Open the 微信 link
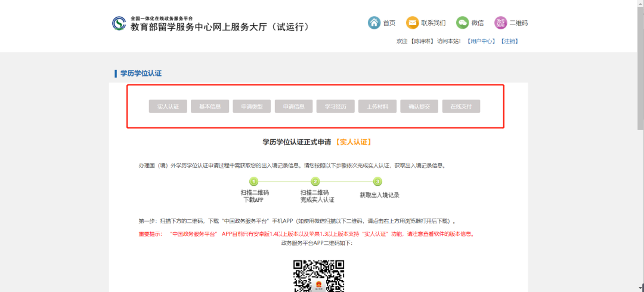 477,23
